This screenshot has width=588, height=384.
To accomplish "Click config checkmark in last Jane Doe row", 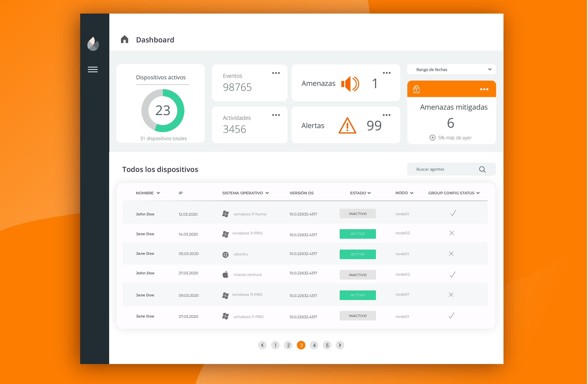I will 452,315.
